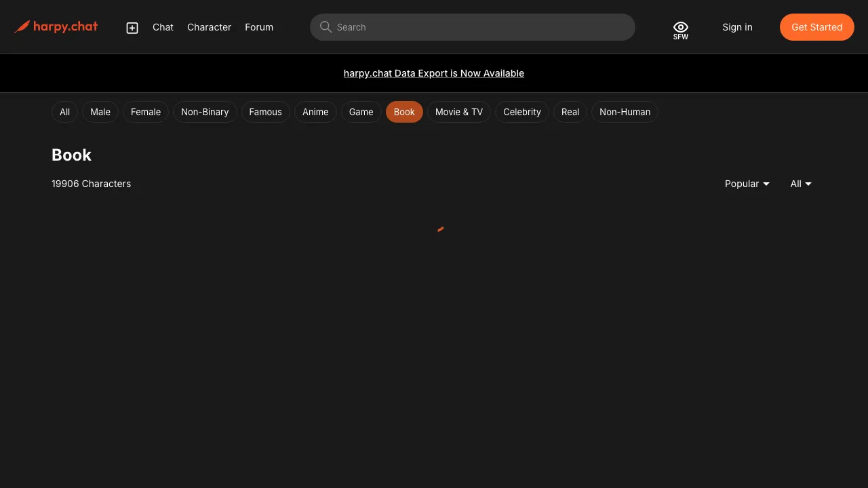Click the create new character plus icon
868x488 pixels.
tap(132, 27)
